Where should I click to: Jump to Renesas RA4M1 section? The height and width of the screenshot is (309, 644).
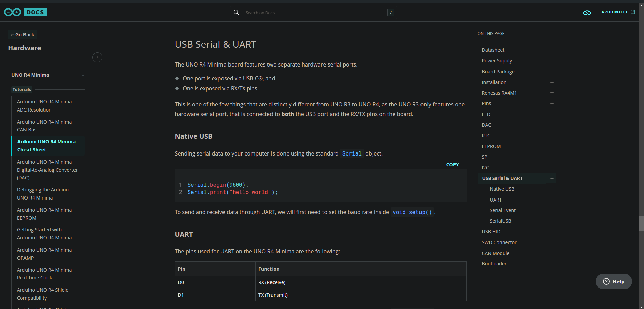click(499, 93)
